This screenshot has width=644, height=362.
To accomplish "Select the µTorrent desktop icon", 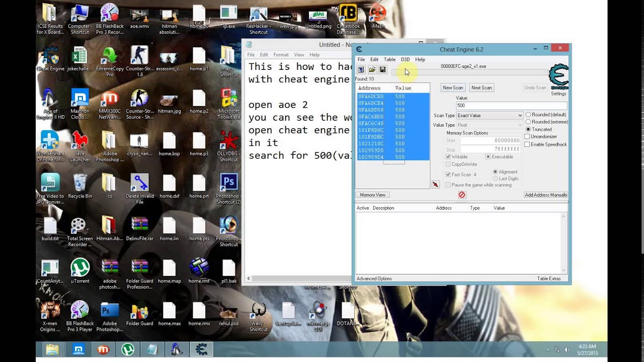I will [x=80, y=271].
